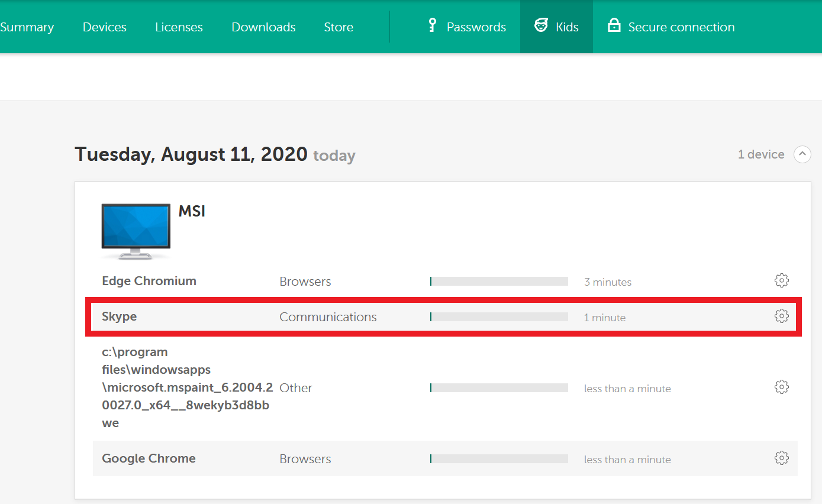Viewport: 822px width, 504px height.
Task: Open the Passwords section
Action: click(x=467, y=27)
